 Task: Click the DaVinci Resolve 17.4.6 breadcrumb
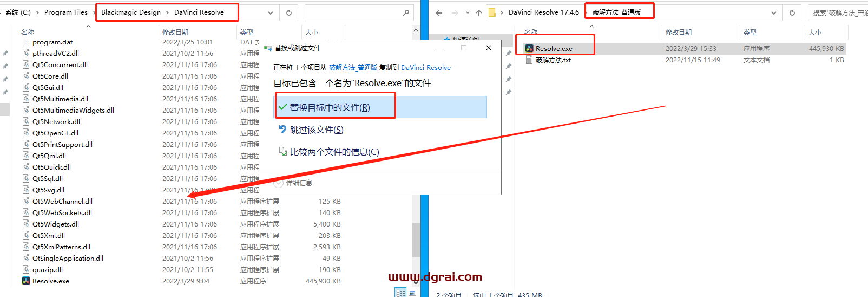point(543,12)
